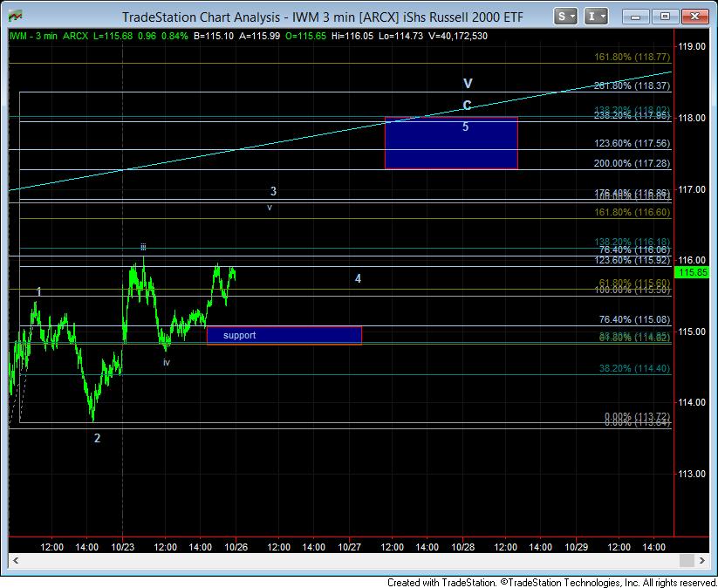Click the 10/28 date on time axis

[463, 547]
